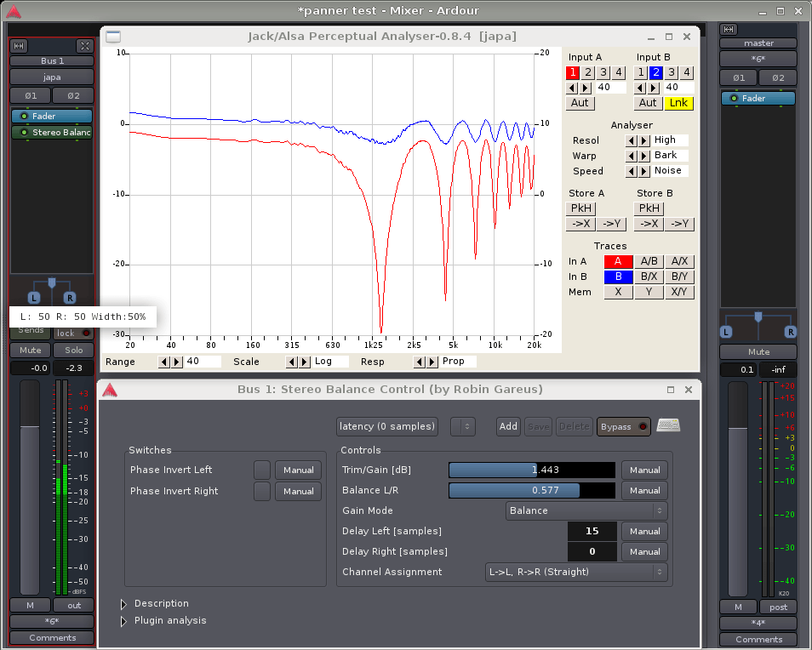This screenshot has height=650, width=812.
Task: Select Input A channel 1
Action: pos(572,72)
